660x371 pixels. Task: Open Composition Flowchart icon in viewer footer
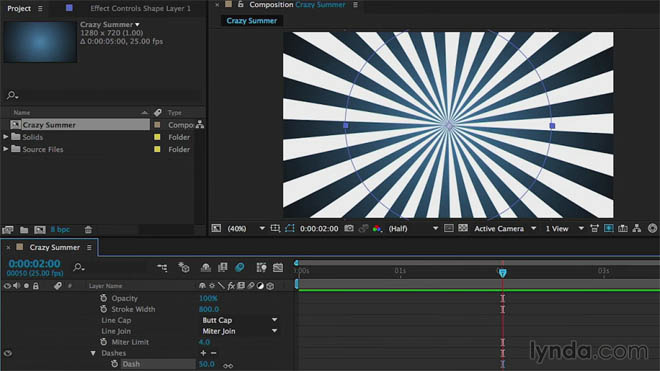(637, 228)
